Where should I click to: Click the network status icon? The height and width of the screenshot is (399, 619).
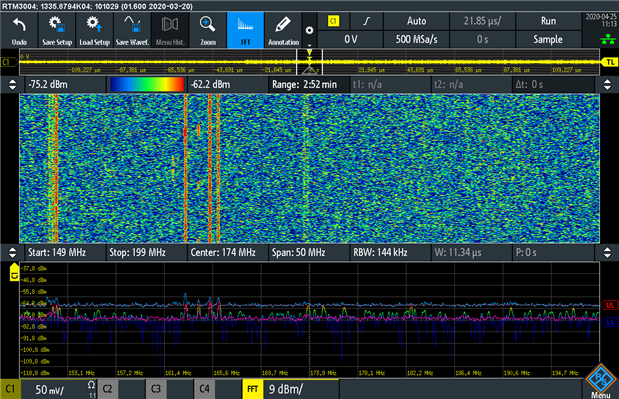(x=608, y=39)
